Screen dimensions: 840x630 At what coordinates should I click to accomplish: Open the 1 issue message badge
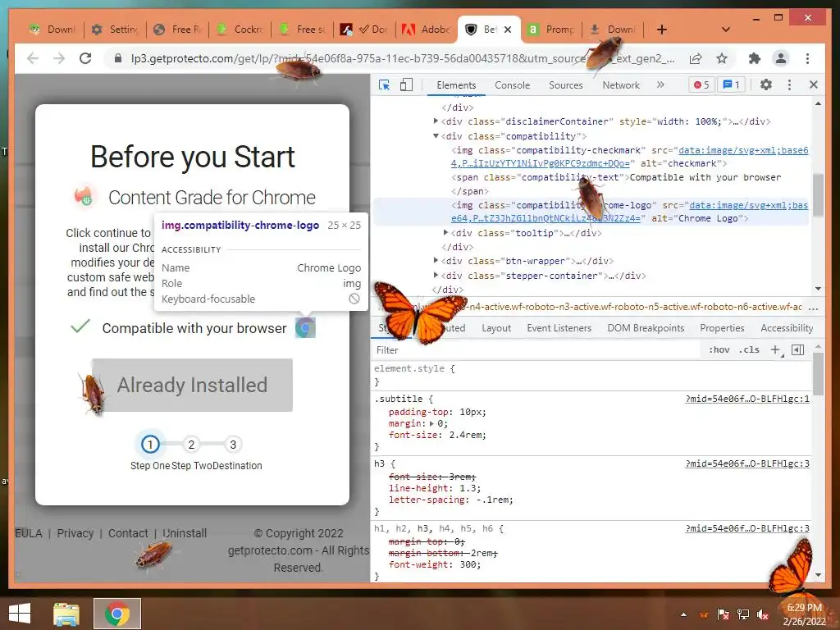pos(731,84)
